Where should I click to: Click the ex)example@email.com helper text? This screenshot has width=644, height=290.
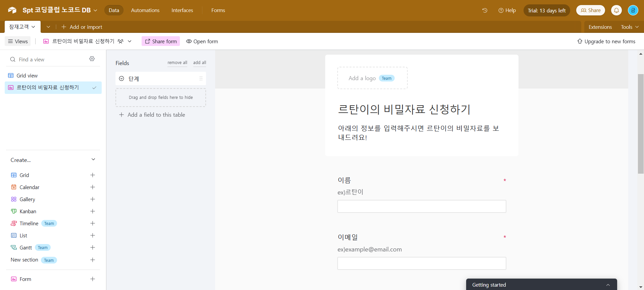click(369, 249)
